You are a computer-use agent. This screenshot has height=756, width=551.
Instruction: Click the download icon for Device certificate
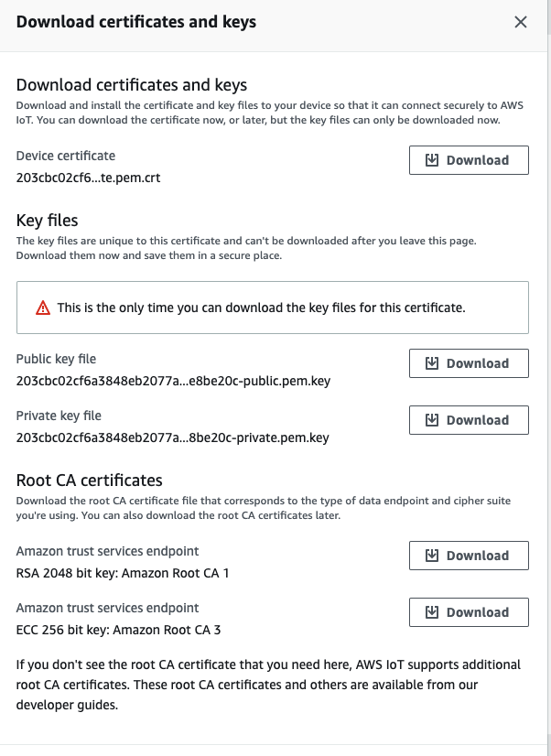(432, 160)
